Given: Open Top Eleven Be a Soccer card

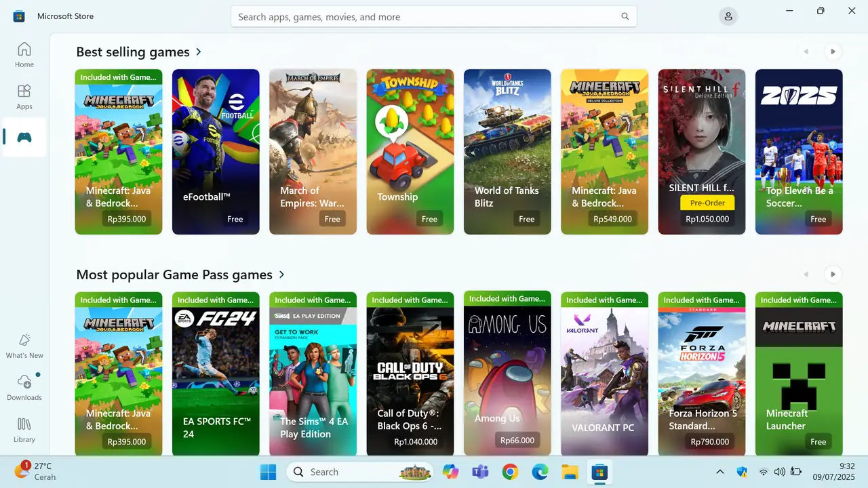Looking at the screenshot, I should (799, 152).
